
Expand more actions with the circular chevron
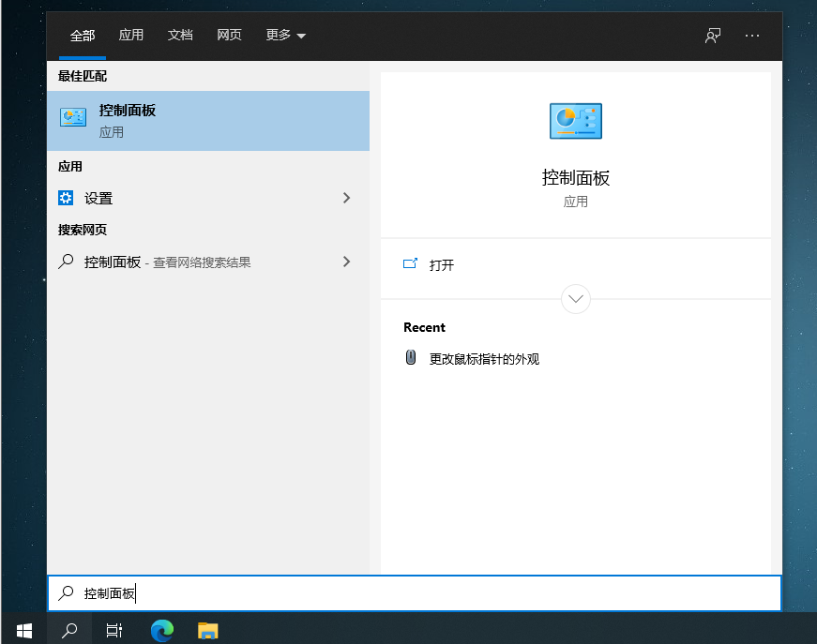(575, 299)
